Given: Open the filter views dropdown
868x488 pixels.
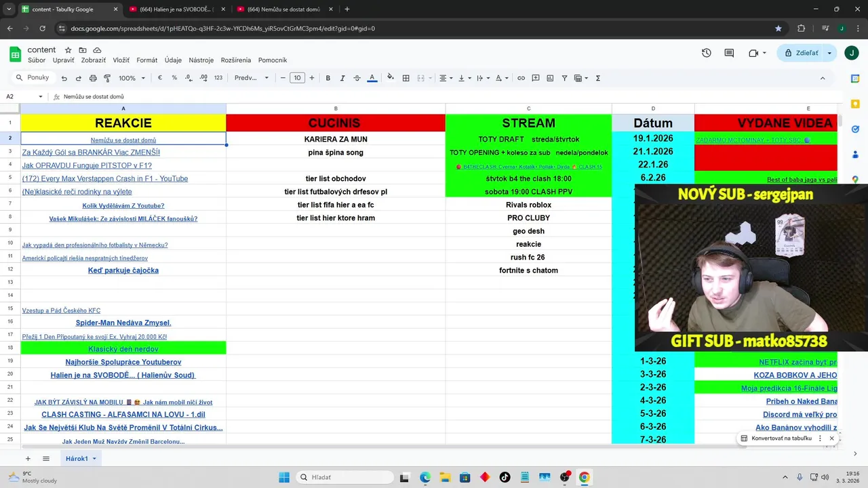Looking at the screenshot, I should pyautogui.click(x=581, y=78).
